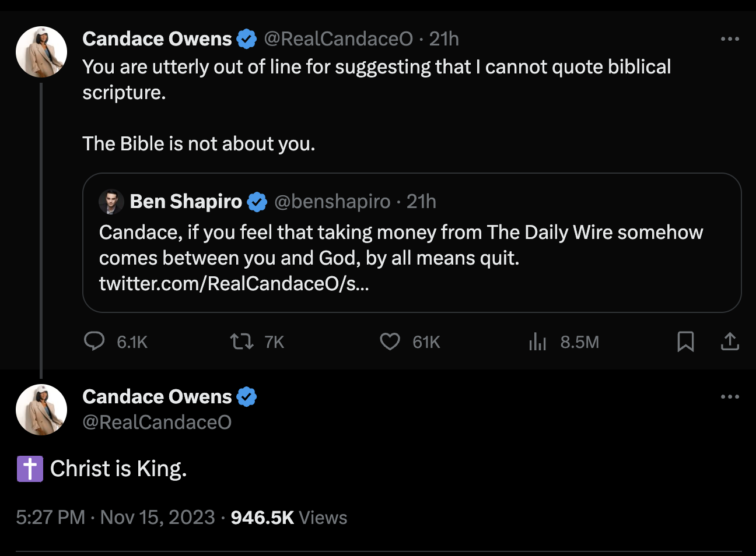Click the share upload arrow icon
Image resolution: width=756 pixels, height=556 pixels.
[730, 342]
